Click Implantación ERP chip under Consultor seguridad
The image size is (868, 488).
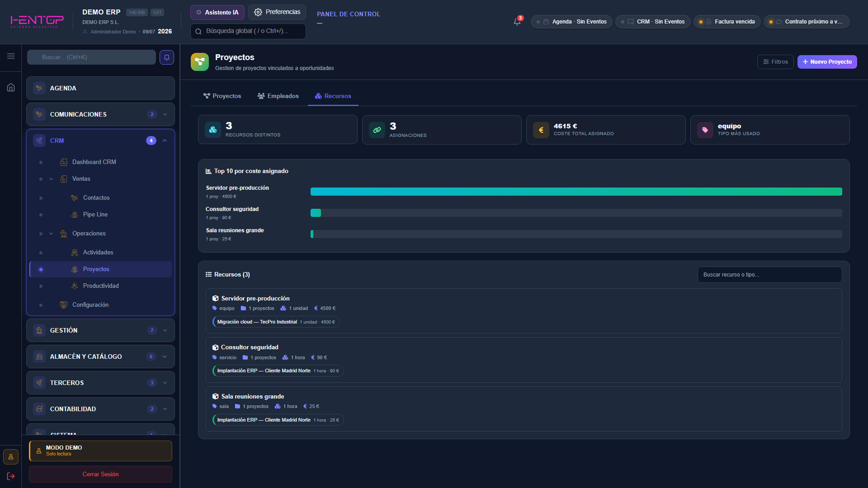pos(278,371)
